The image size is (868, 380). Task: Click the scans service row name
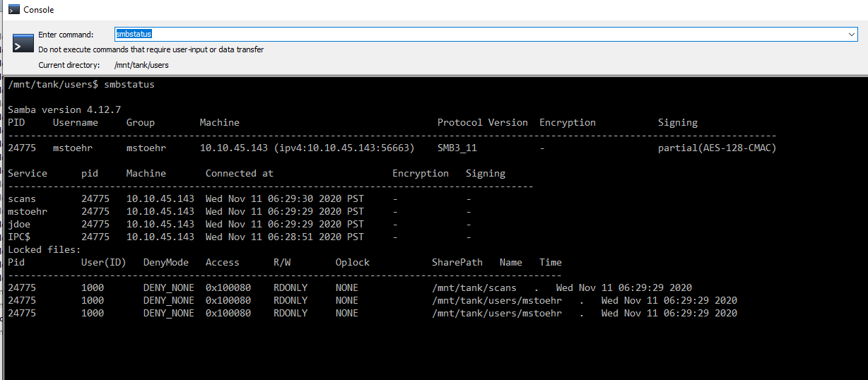[x=22, y=198]
